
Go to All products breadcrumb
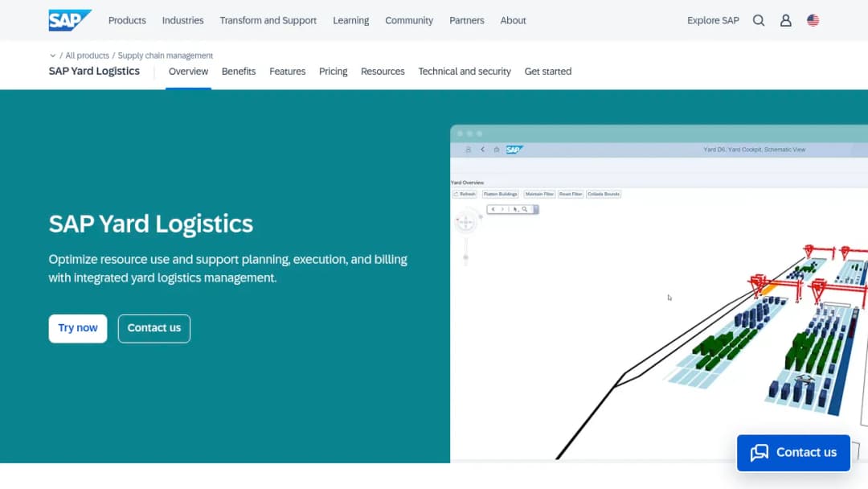87,55
